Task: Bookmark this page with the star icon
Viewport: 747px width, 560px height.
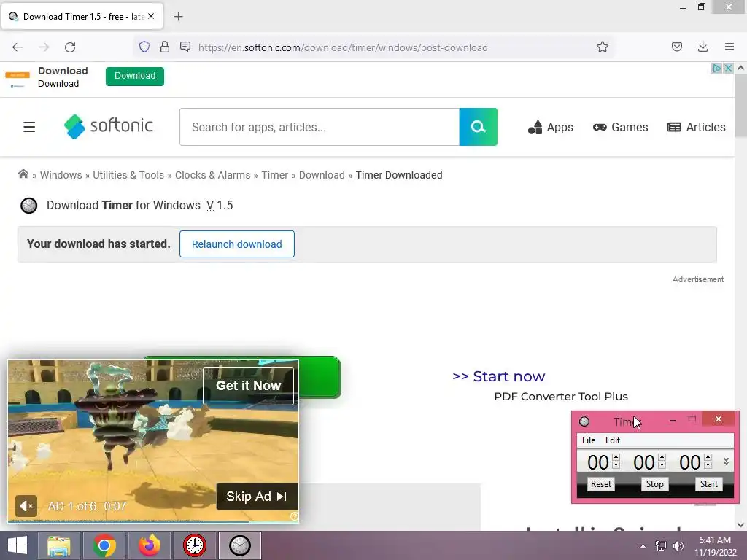Action: pyautogui.click(x=602, y=47)
